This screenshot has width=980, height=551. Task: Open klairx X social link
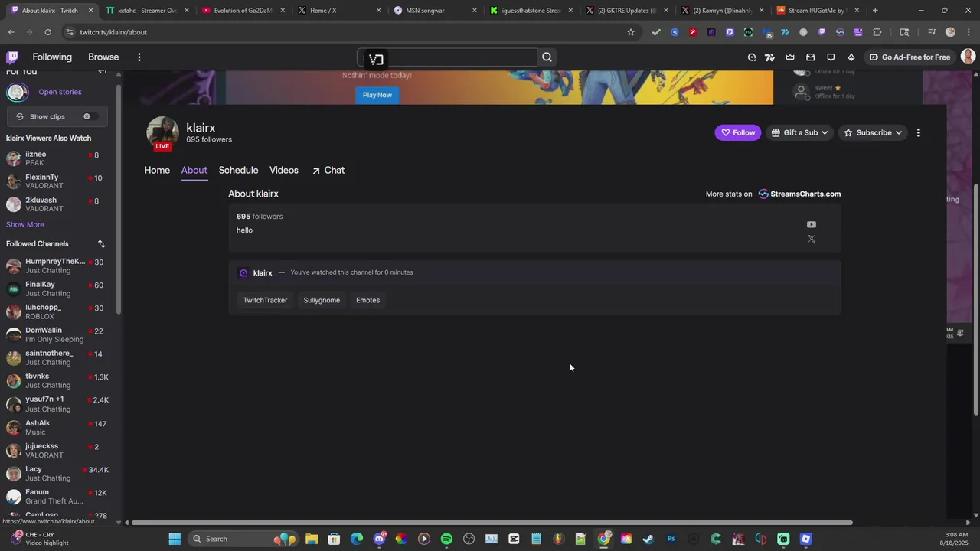pyautogui.click(x=812, y=239)
